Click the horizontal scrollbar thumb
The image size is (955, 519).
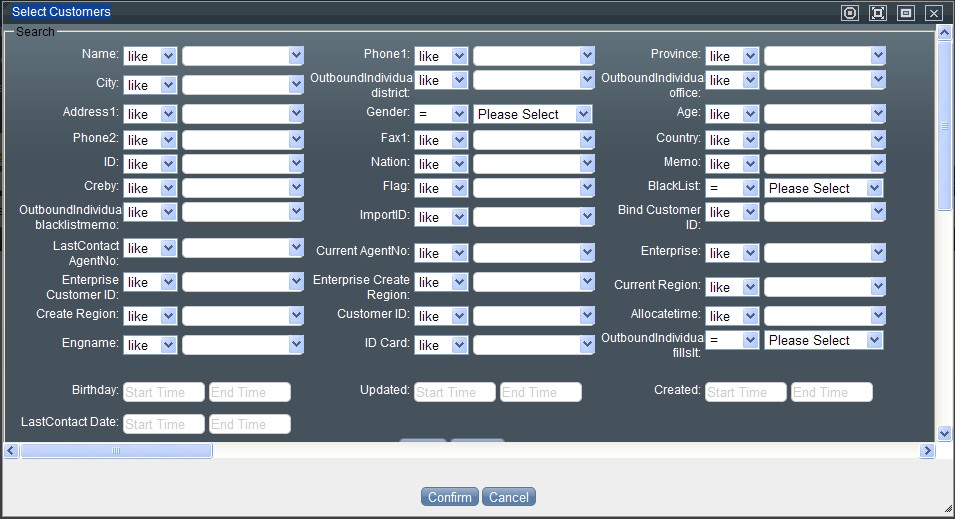click(116, 451)
